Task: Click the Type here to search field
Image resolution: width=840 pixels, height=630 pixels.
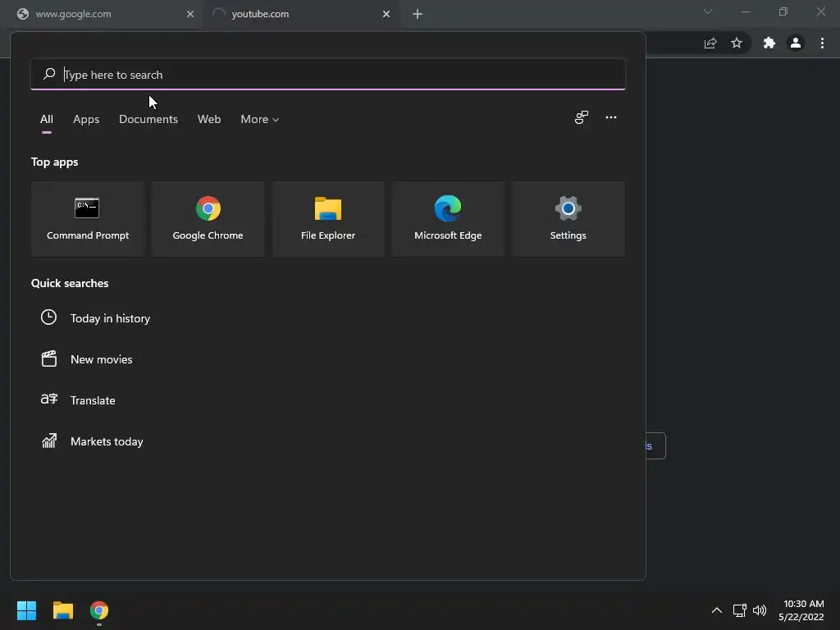Action: pos(328,75)
